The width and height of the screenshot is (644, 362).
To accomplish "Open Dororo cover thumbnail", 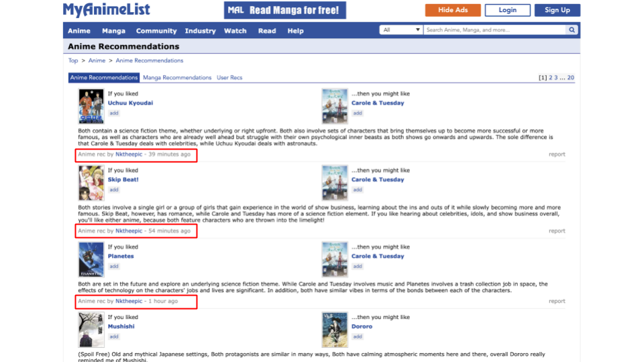I will [335, 330].
